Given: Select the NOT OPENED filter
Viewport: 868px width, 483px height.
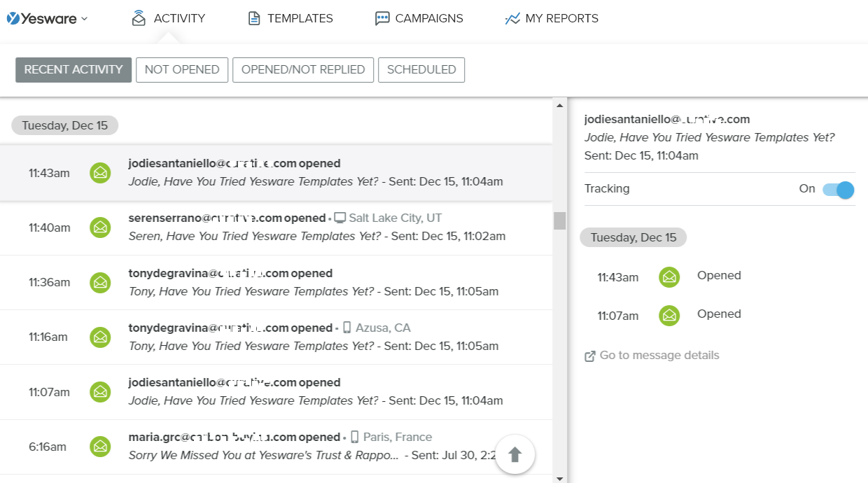Looking at the screenshot, I should [x=182, y=69].
